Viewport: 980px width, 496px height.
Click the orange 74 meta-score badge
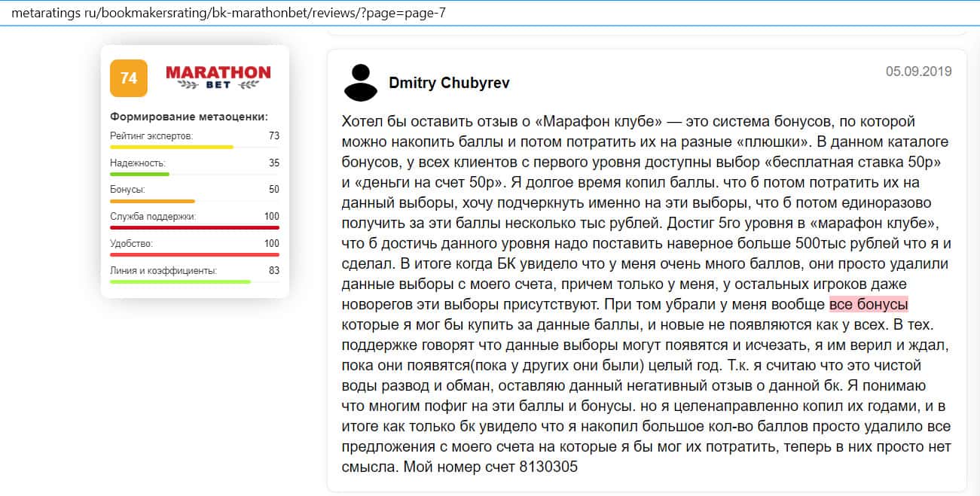tap(129, 78)
